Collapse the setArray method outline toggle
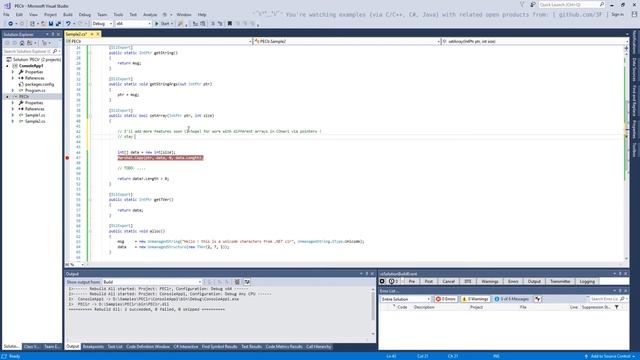This screenshot has width=640, height=360. tap(90, 116)
